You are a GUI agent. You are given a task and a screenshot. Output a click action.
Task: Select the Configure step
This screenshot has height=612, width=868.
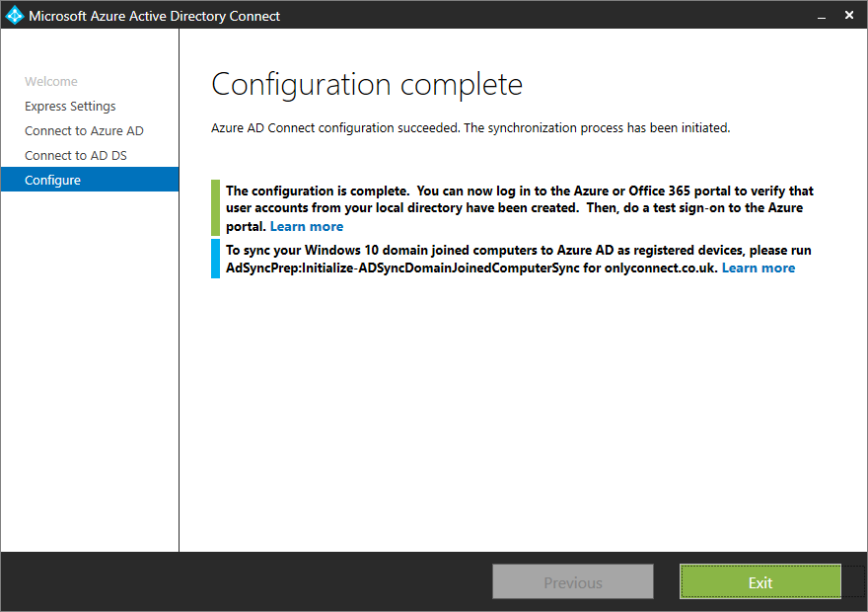pyautogui.click(x=90, y=180)
